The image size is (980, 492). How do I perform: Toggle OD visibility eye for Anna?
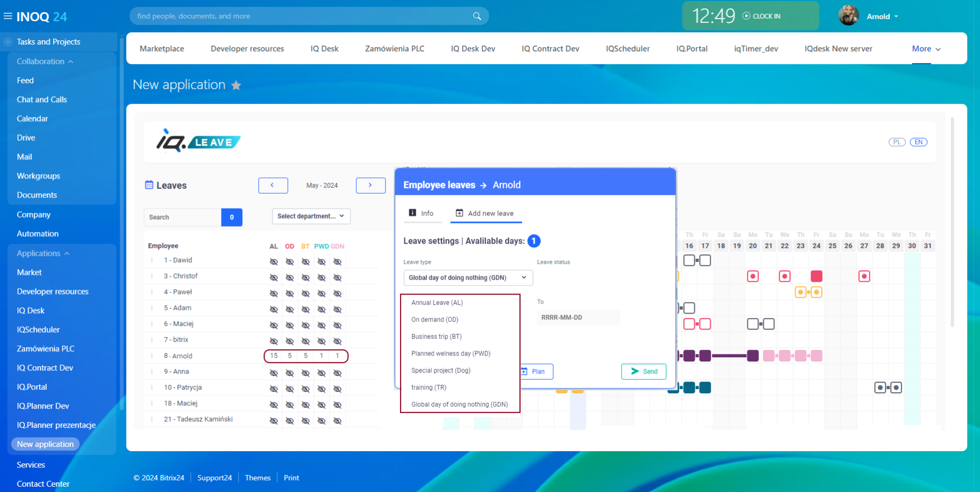point(289,373)
